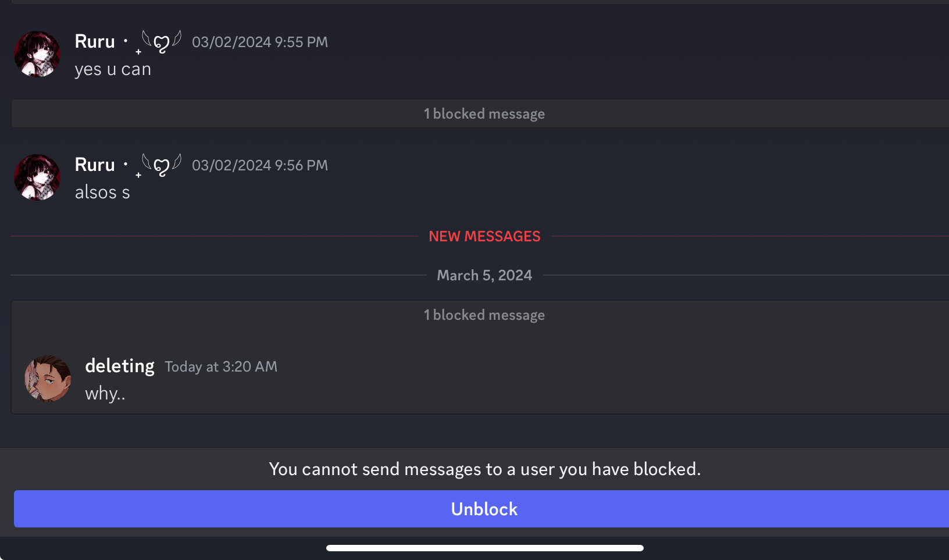Click the 03/02/2024 9:55 PM timestamp
949x560 pixels.
coord(260,42)
